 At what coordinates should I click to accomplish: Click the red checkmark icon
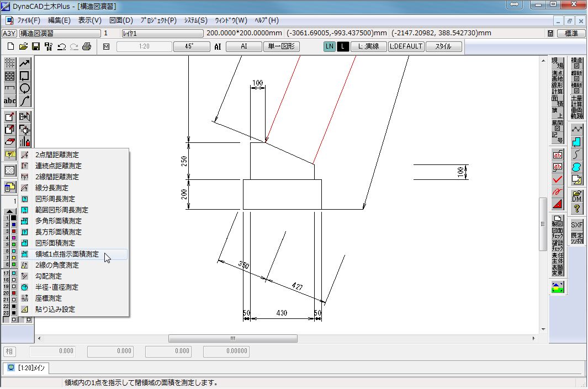click(x=558, y=179)
